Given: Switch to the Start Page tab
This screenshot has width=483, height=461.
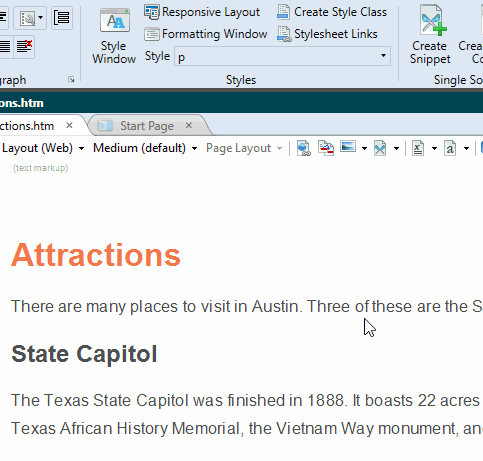Looking at the screenshot, I should point(147,126).
